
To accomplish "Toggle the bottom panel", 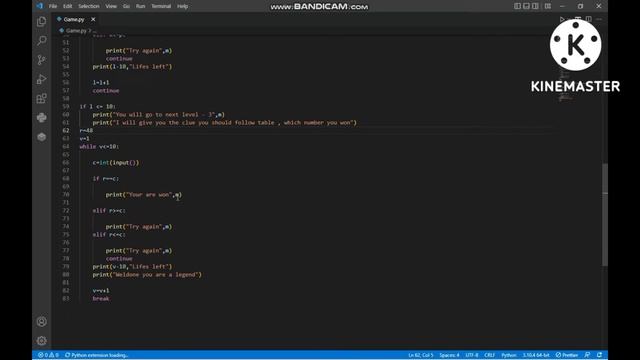I will tap(526, 6).
